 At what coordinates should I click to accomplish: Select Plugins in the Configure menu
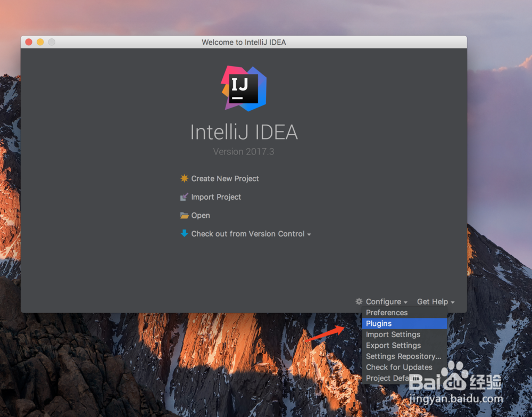tap(404, 323)
